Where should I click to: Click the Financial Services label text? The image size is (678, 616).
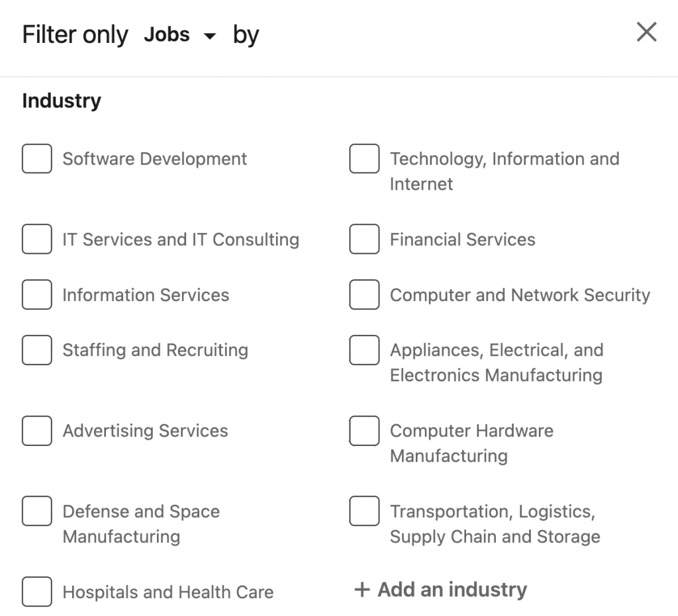[462, 240]
